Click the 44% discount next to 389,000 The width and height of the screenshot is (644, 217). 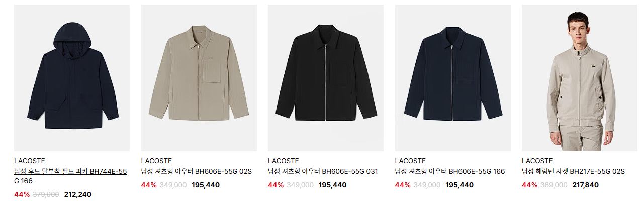point(530,185)
